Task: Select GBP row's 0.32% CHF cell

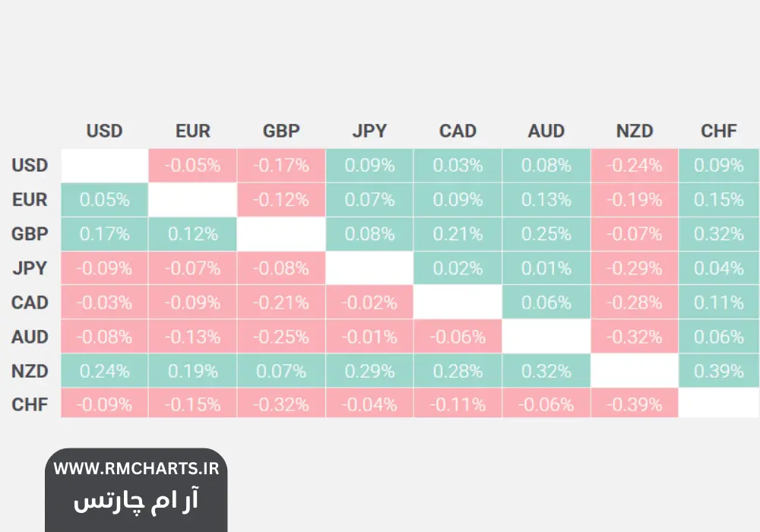Action: click(x=719, y=234)
